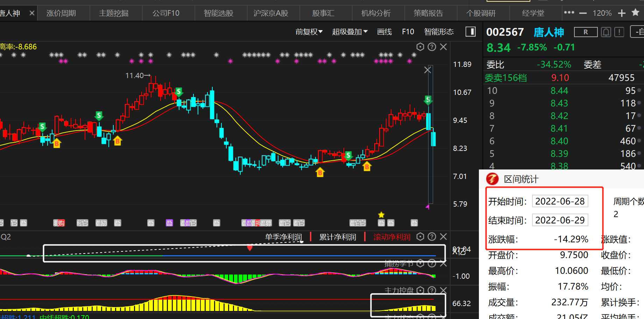
Task: Close the interval selection X marker
Action: point(427,70)
